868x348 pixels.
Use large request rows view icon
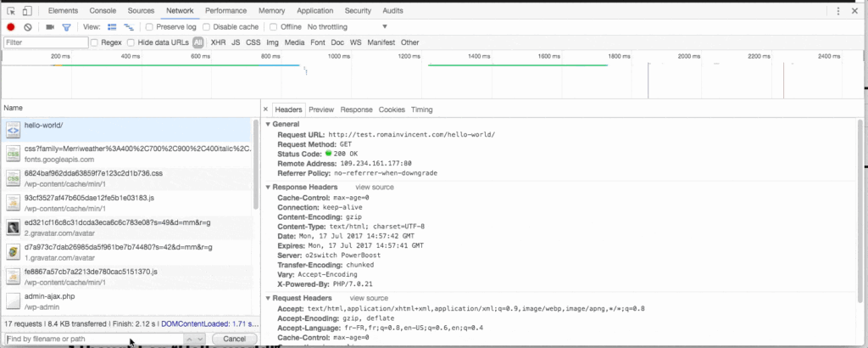(112, 26)
